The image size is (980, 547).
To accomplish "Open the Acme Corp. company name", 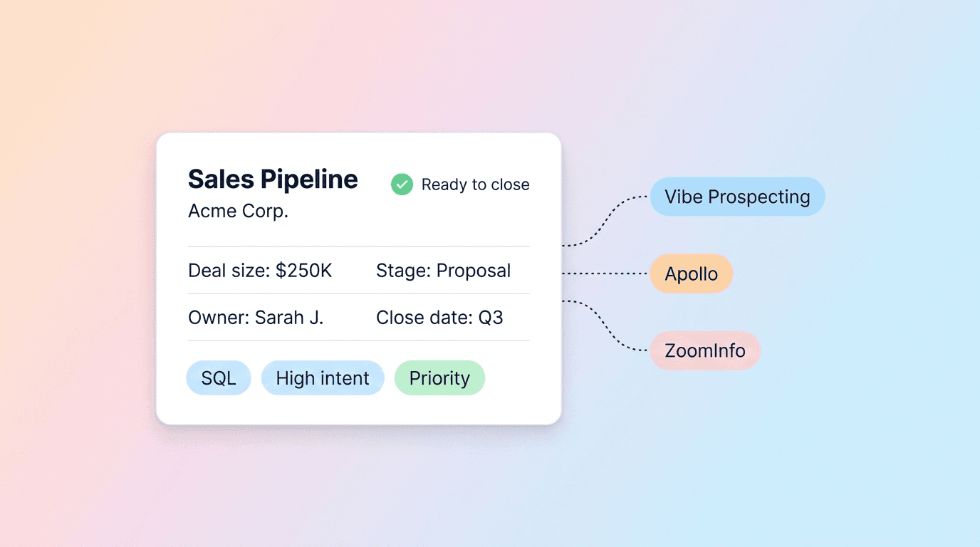I will [x=238, y=211].
